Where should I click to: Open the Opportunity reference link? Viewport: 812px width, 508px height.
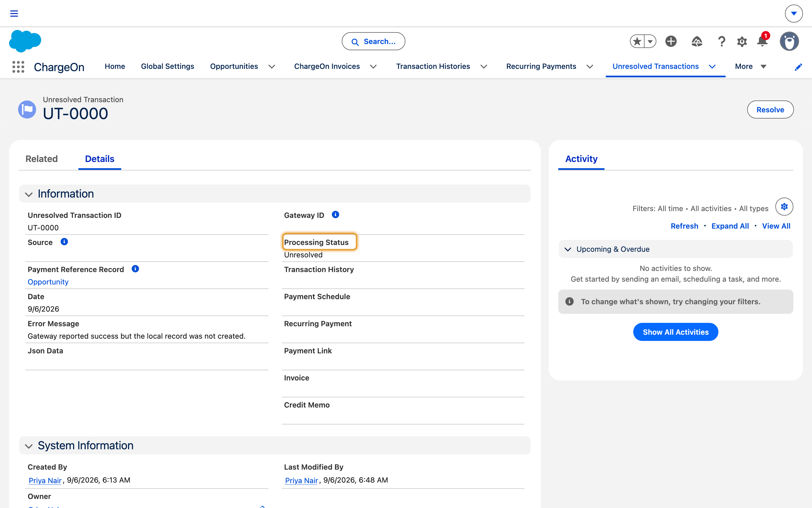(x=48, y=282)
